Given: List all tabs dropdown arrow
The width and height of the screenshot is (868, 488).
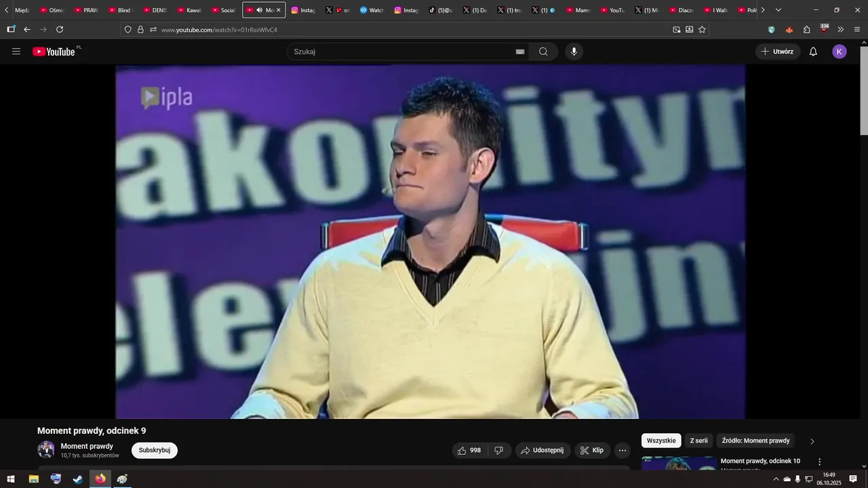Looking at the screenshot, I should pyautogui.click(x=778, y=10).
